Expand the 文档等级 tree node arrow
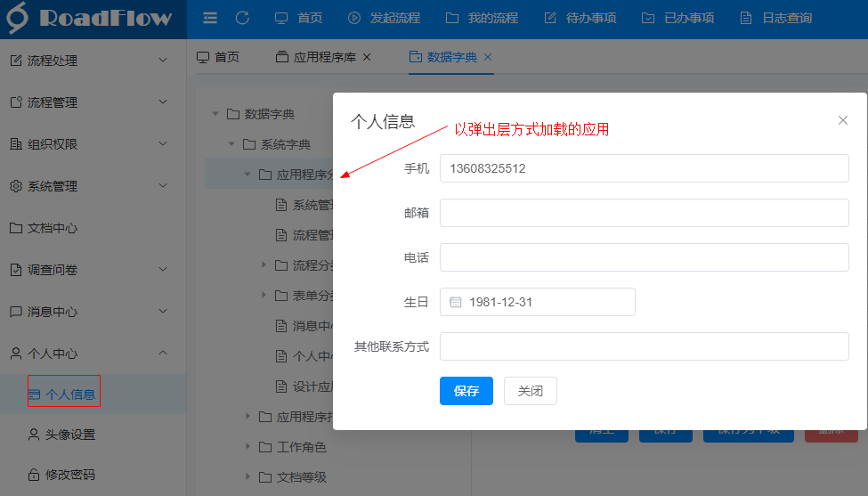Screen dimensions: 868x496 point(247,476)
